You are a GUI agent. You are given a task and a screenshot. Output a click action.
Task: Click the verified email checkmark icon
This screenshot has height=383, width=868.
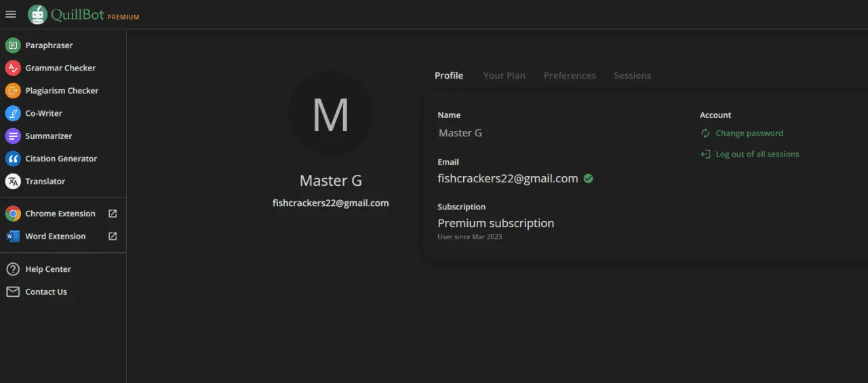point(589,179)
